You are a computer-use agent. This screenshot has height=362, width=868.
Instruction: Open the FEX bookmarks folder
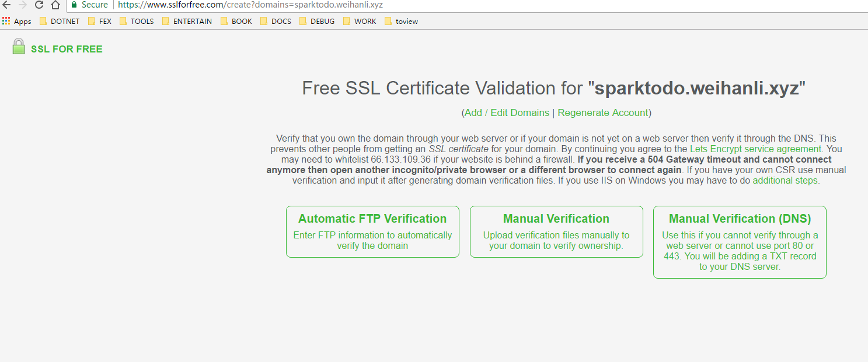tap(100, 21)
